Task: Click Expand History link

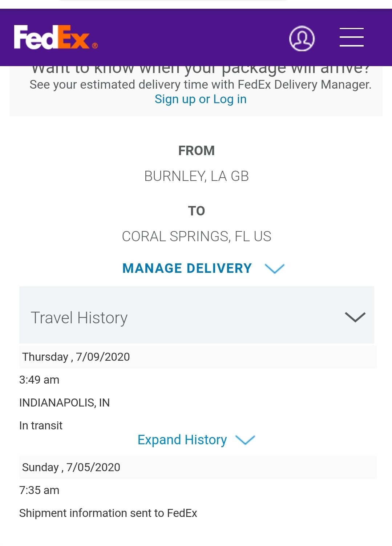Action: pos(182,440)
